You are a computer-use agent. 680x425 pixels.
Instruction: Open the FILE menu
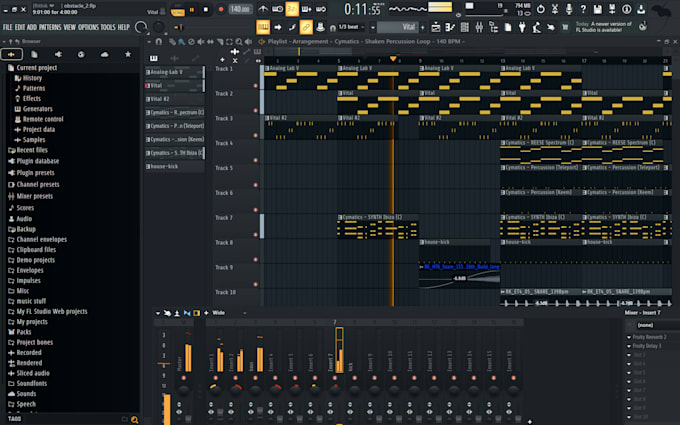(x=7, y=27)
